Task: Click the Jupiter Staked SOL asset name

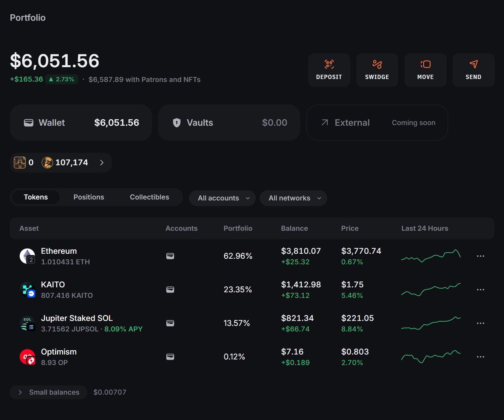Action: point(77,318)
